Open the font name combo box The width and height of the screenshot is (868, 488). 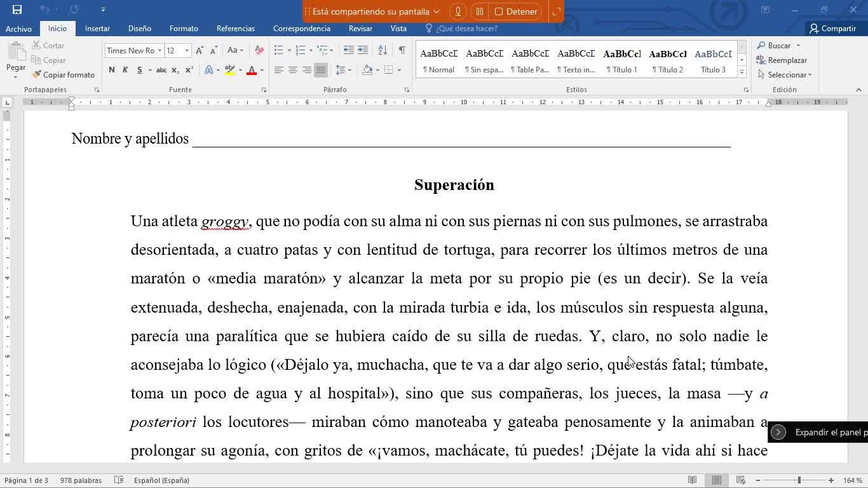133,51
